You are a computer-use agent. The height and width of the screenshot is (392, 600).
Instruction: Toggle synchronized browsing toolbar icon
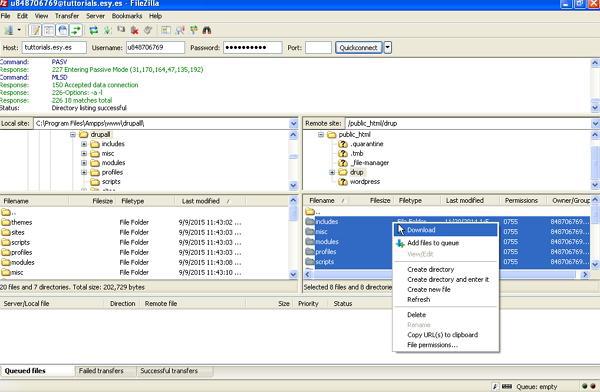(194, 30)
